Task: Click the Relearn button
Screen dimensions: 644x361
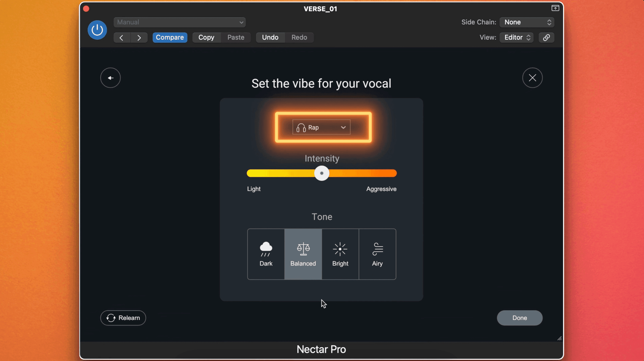Action: pyautogui.click(x=123, y=318)
